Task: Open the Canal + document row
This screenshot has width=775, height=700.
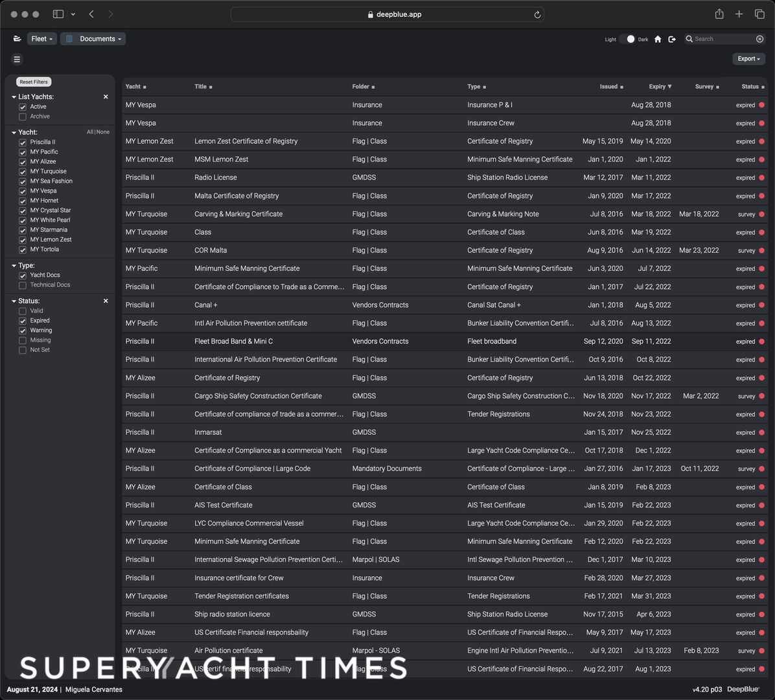Action: click(445, 305)
